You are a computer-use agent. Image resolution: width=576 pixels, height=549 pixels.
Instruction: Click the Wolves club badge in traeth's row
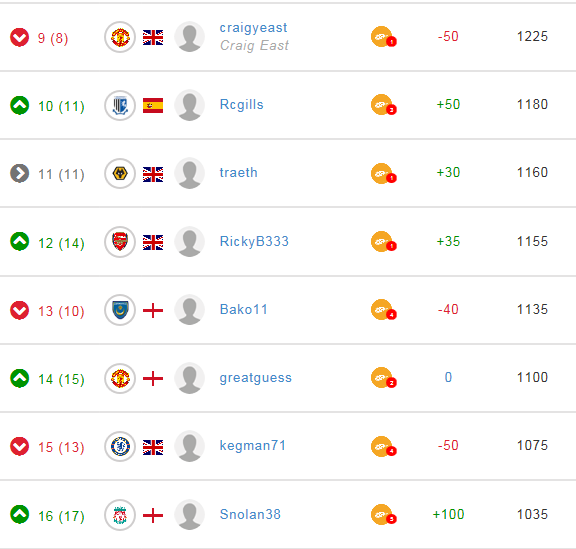pos(120,173)
